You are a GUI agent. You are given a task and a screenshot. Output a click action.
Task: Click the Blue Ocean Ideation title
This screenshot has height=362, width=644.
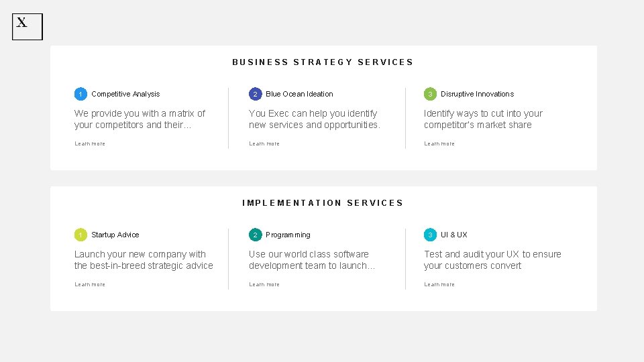click(299, 94)
